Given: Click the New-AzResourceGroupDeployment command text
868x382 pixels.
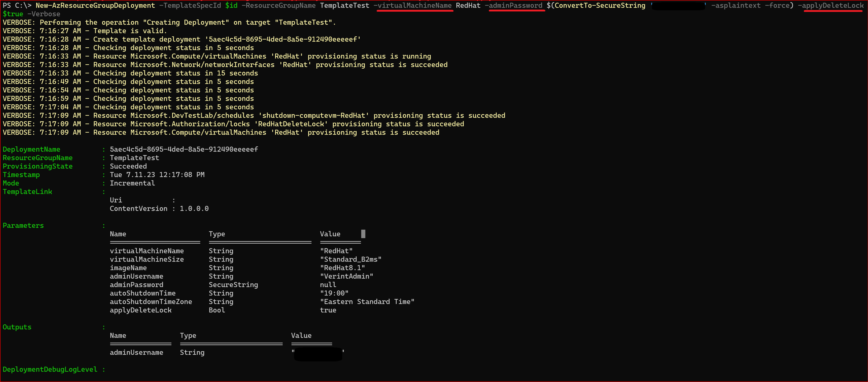Looking at the screenshot, I should click(x=94, y=5).
